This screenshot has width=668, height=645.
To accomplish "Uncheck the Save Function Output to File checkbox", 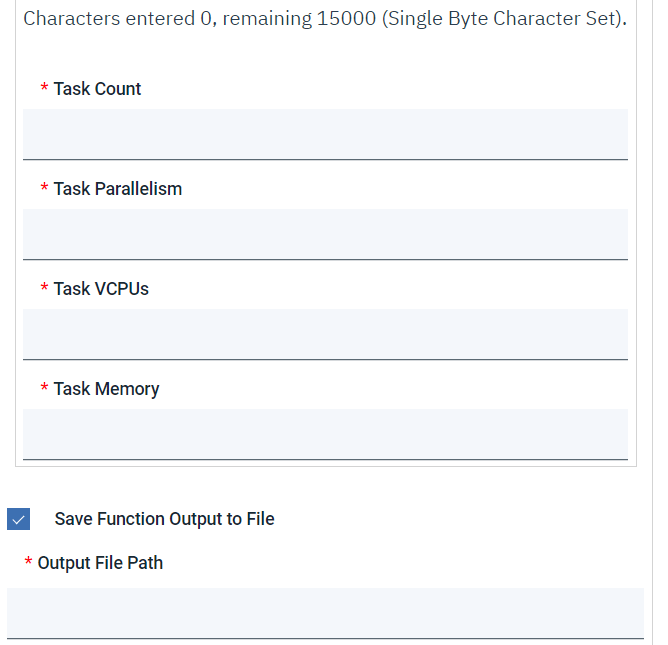I will click(x=18, y=519).
